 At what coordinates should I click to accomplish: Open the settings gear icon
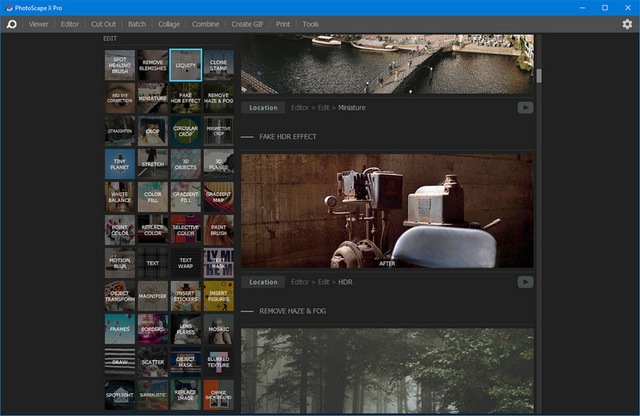[x=627, y=24]
